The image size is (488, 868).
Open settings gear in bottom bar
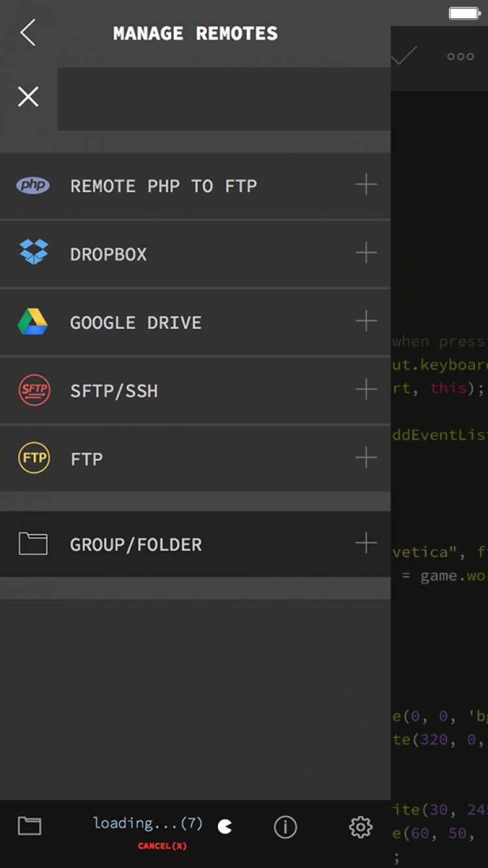360,827
